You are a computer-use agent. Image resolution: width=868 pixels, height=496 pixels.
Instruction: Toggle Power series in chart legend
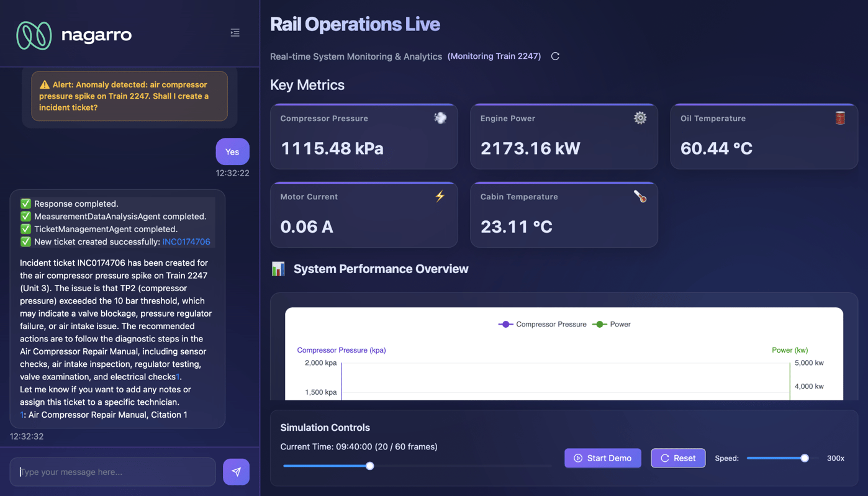coord(612,324)
